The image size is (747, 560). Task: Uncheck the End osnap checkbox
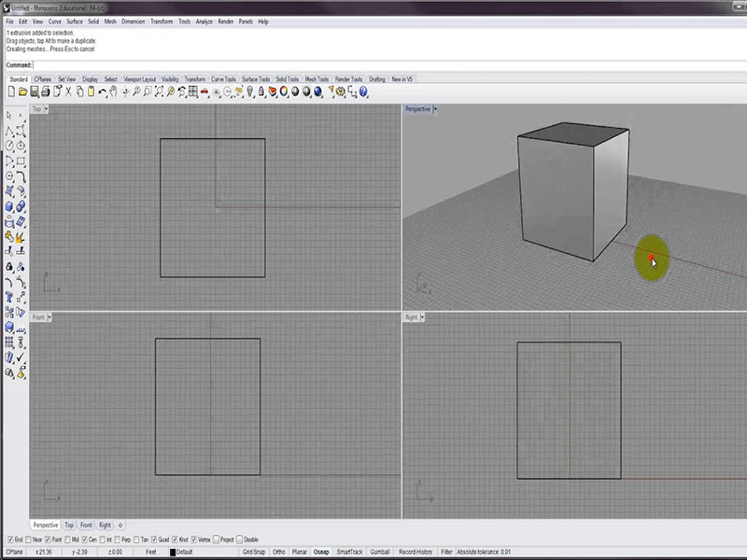(x=8, y=539)
